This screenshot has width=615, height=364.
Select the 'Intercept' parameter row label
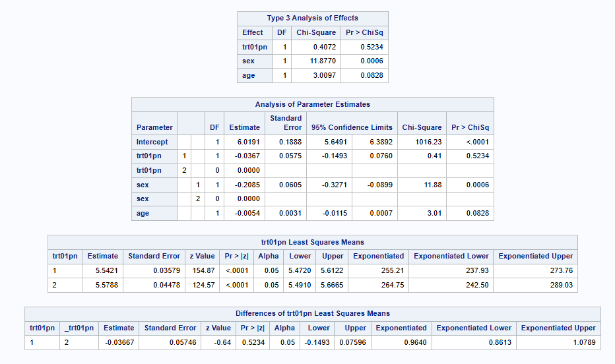point(152,142)
